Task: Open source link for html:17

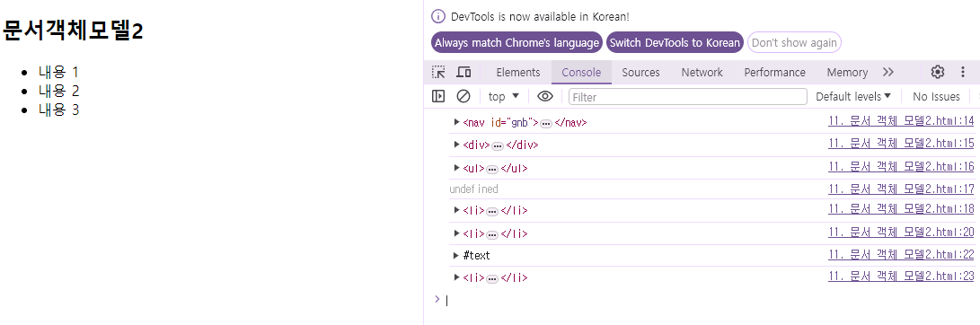Action: 901,189
